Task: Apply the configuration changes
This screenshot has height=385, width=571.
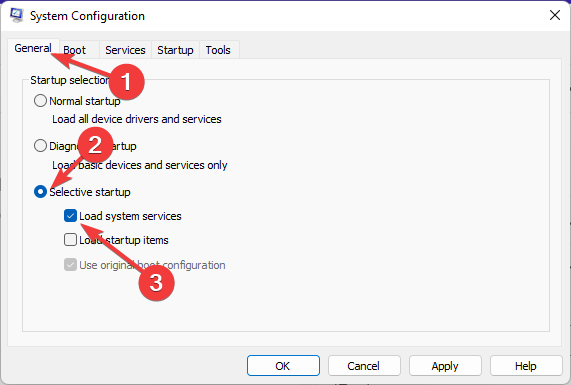Action: point(445,366)
